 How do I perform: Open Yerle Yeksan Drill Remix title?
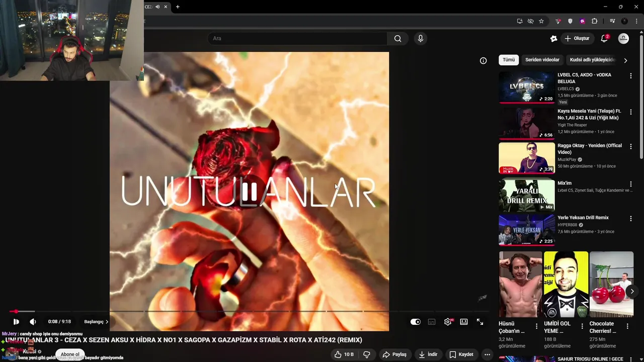pos(583,218)
